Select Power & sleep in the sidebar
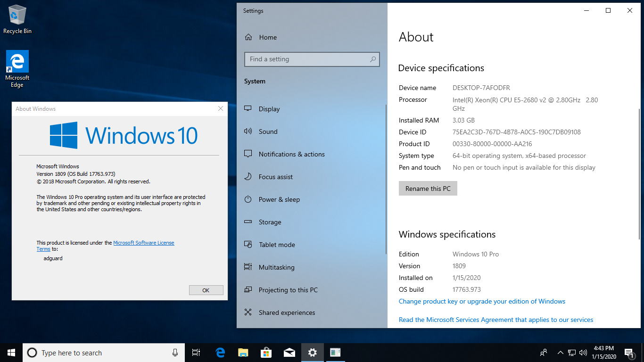644x362 pixels. coord(279,199)
